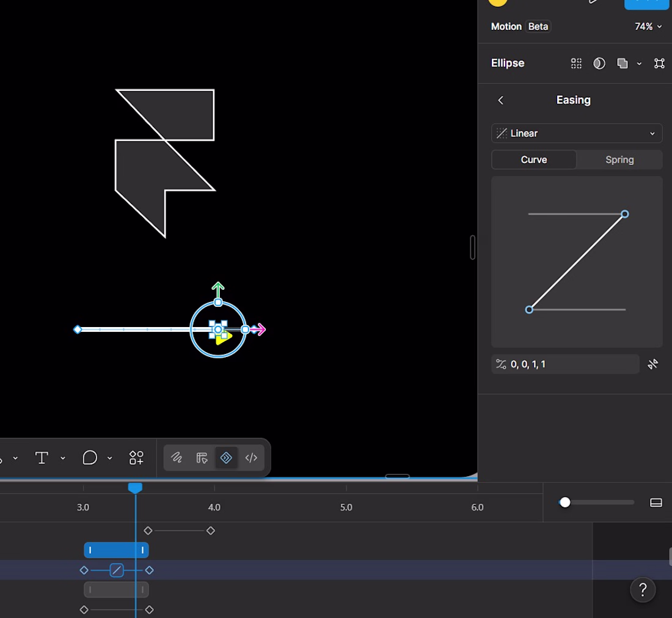Open the 74% zoom dropdown
This screenshot has width=672, height=618.
[x=648, y=26]
